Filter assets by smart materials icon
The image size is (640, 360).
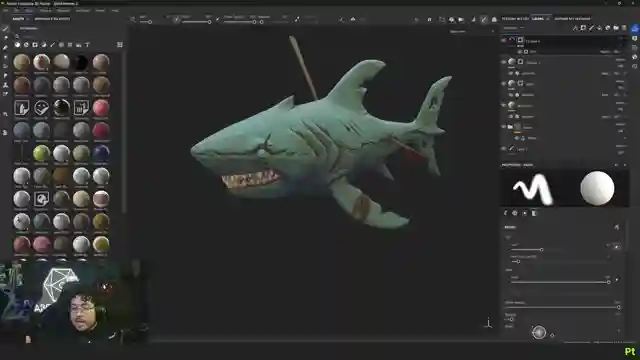click(x=26, y=44)
